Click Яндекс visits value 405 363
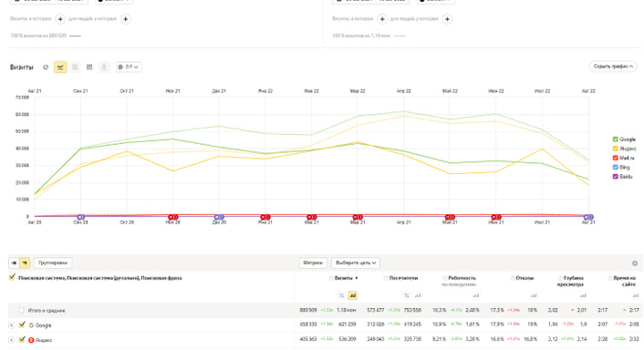The width and height of the screenshot is (644, 350). pyautogui.click(x=307, y=339)
